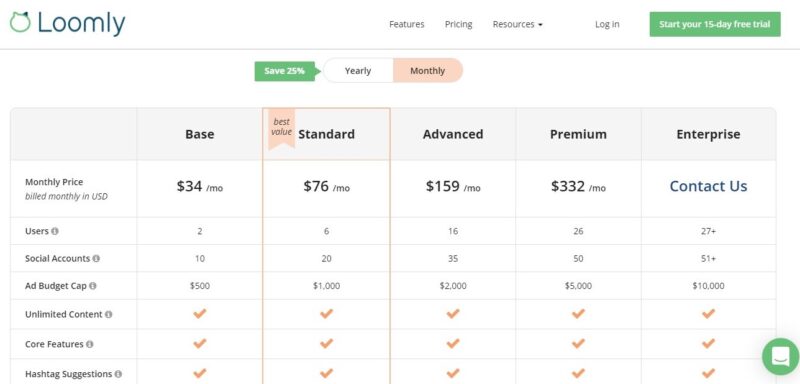Select the Base plan header
Viewport: 800px width, 384px height.
coord(199,134)
